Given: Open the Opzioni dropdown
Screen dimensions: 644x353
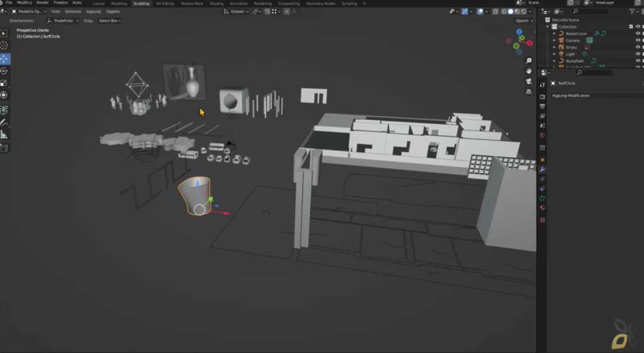Looking at the screenshot, I should click(524, 21).
